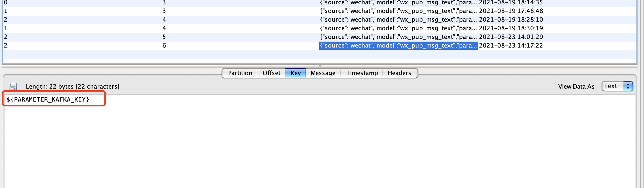Select the row with timestamp 2021-08-19 18:28:10

tap(320, 20)
